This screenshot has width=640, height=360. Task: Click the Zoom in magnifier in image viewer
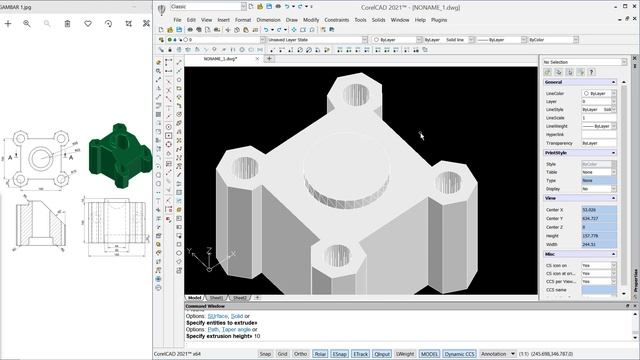pyautogui.click(x=27, y=24)
